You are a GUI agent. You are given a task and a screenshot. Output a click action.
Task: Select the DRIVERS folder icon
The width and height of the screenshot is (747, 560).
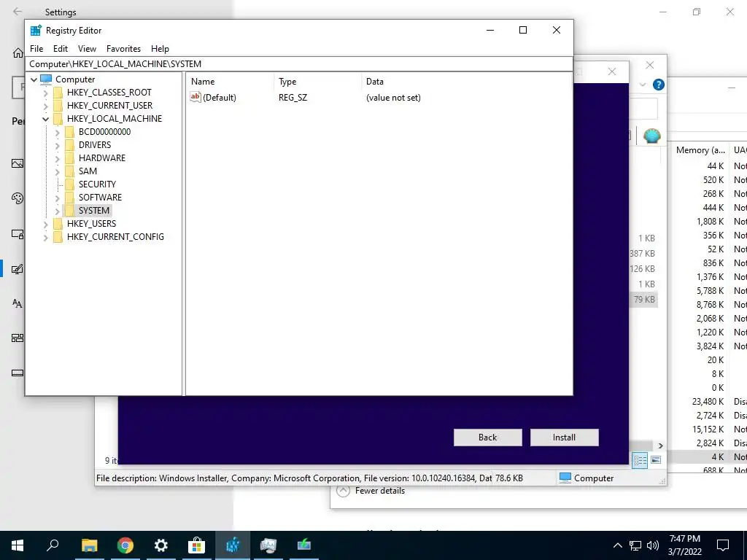(69, 145)
